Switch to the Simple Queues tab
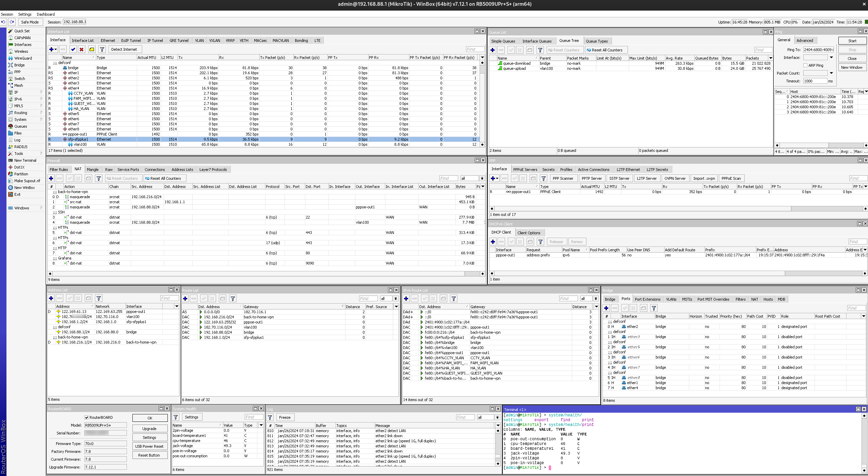The image size is (868, 476). [x=503, y=41]
